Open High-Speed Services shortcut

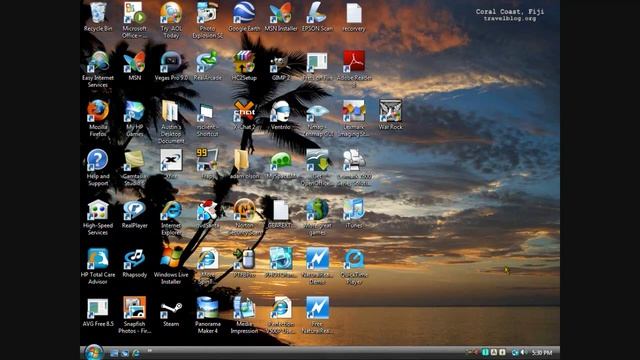(x=98, y=218)
